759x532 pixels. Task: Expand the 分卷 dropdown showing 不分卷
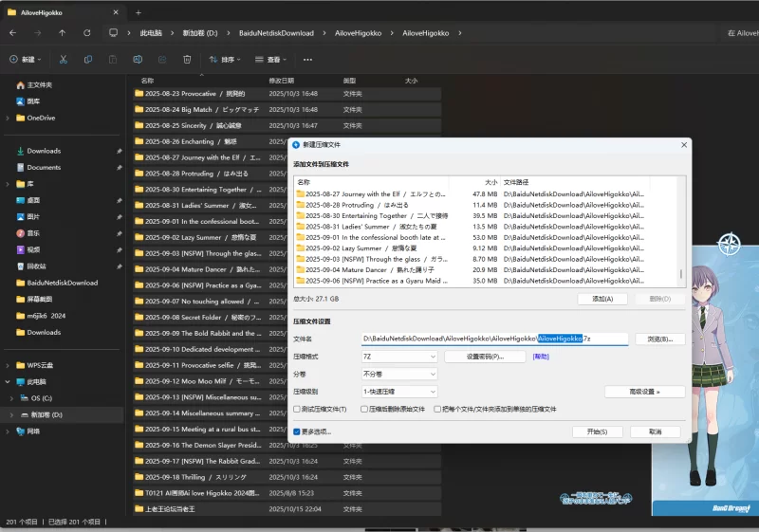pos(398,374)
